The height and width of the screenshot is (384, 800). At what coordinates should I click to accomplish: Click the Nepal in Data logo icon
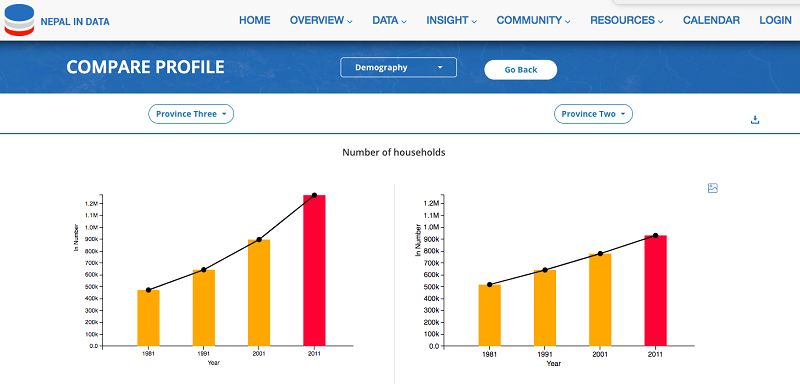(x=19, y=20)
